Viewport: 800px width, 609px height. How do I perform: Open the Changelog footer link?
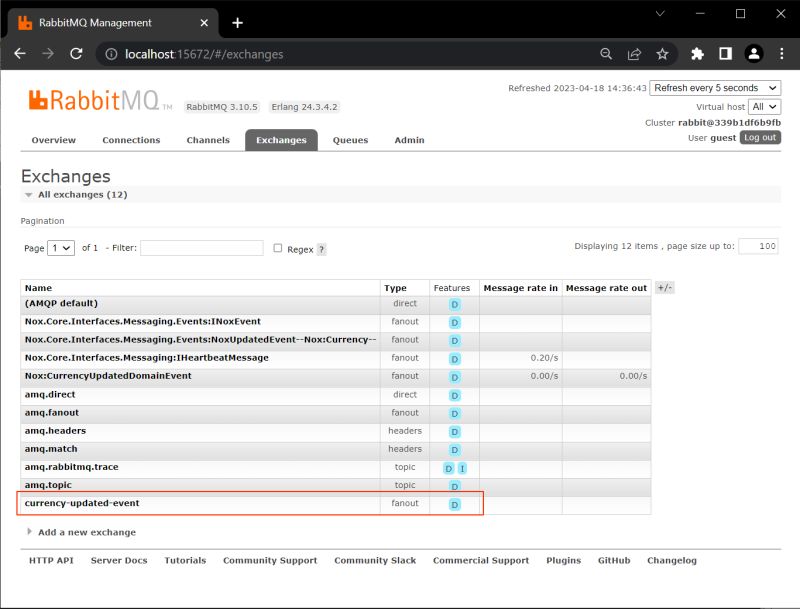tap(673, 560)
